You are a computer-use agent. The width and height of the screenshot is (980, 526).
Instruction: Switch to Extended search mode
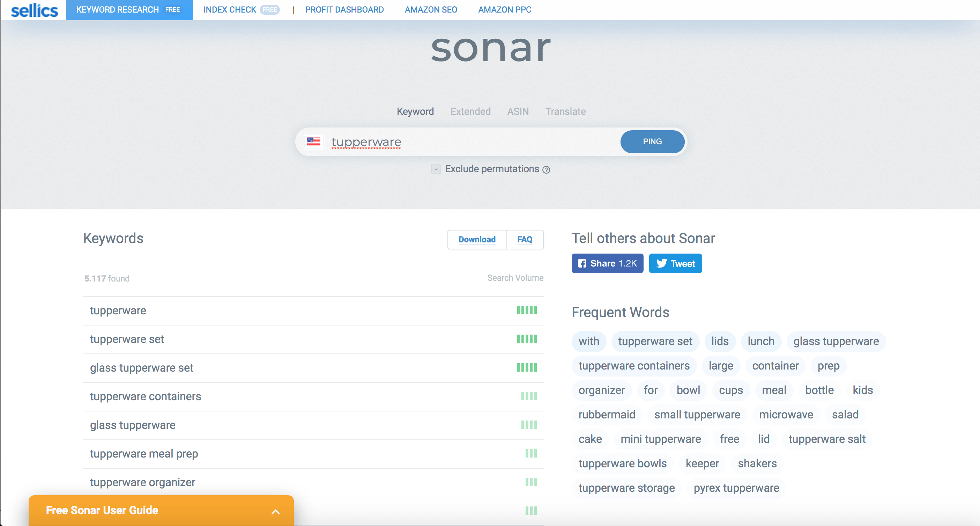click(470, 111)
